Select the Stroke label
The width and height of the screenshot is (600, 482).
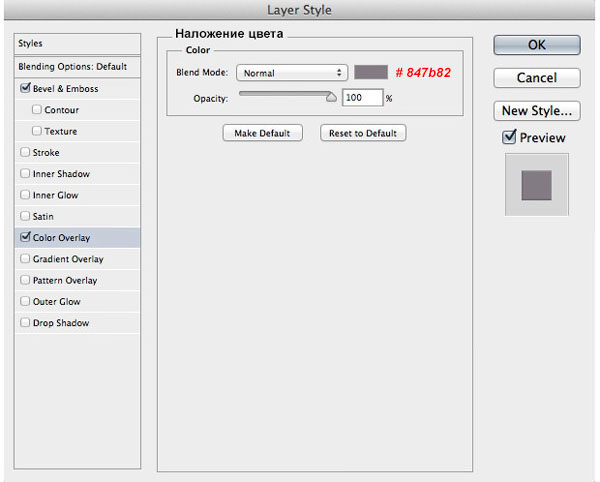(46, 153)
